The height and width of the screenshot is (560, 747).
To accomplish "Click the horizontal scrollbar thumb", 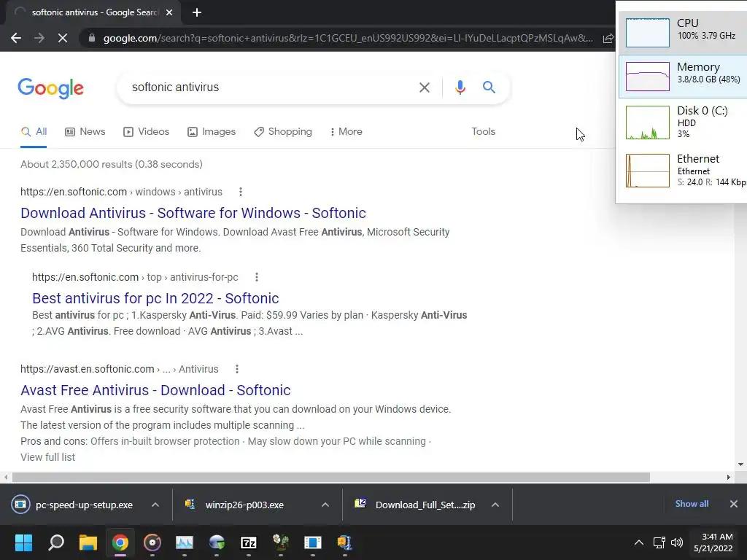I will [331, 477].
